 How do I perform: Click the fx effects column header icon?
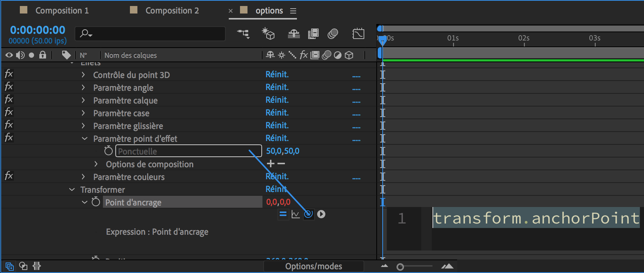point(304,55)
